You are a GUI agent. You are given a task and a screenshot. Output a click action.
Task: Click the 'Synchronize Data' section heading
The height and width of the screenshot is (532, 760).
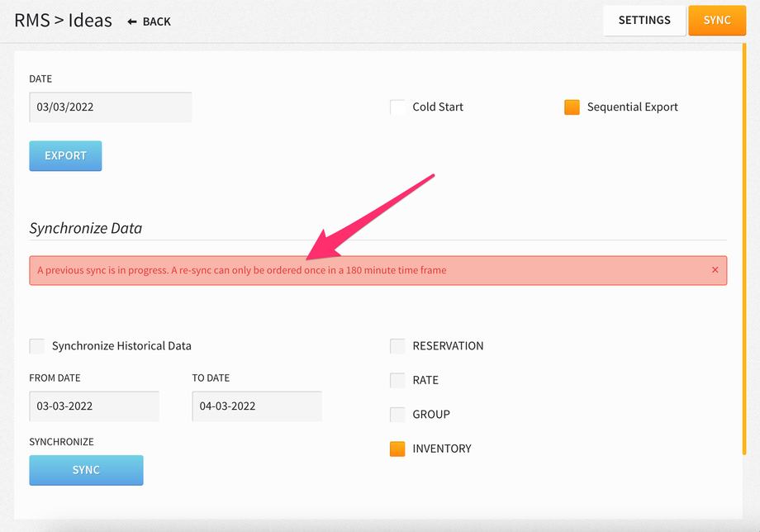(x=86, y=228)
